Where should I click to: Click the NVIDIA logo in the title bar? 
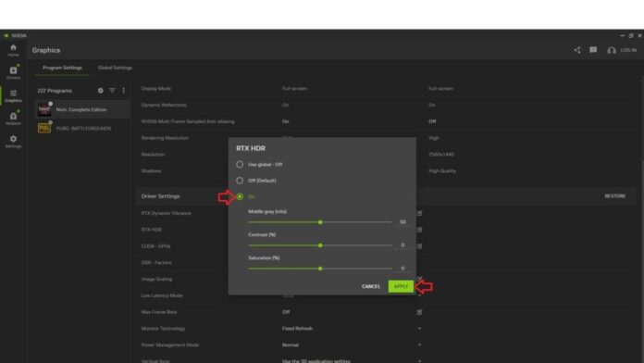[x=6, y=36]
